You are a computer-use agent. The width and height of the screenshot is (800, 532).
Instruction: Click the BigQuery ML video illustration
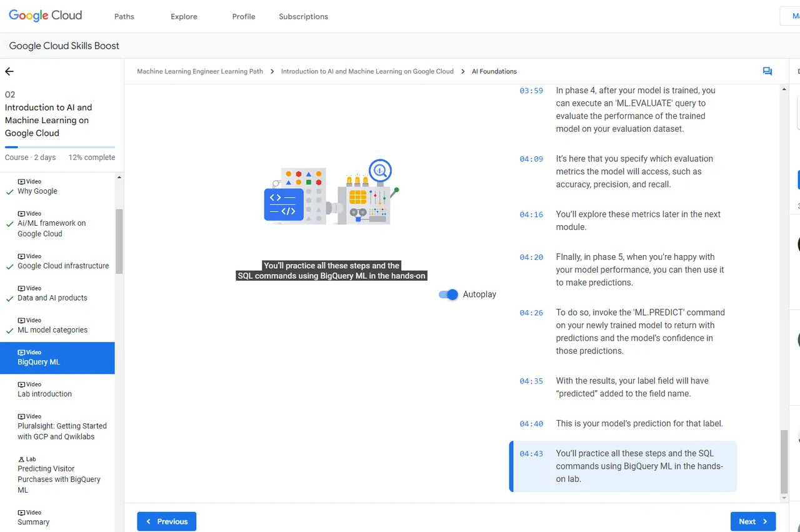click(x=332, y=192)
